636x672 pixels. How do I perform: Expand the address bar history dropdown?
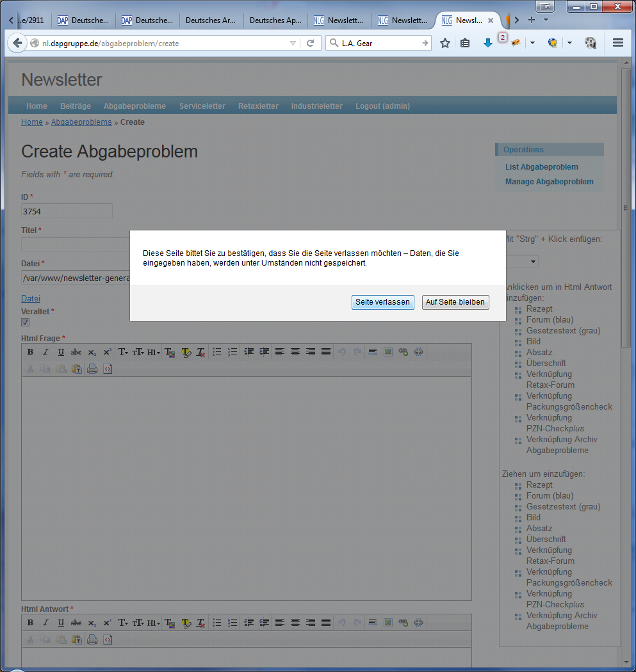click(293, 43)
